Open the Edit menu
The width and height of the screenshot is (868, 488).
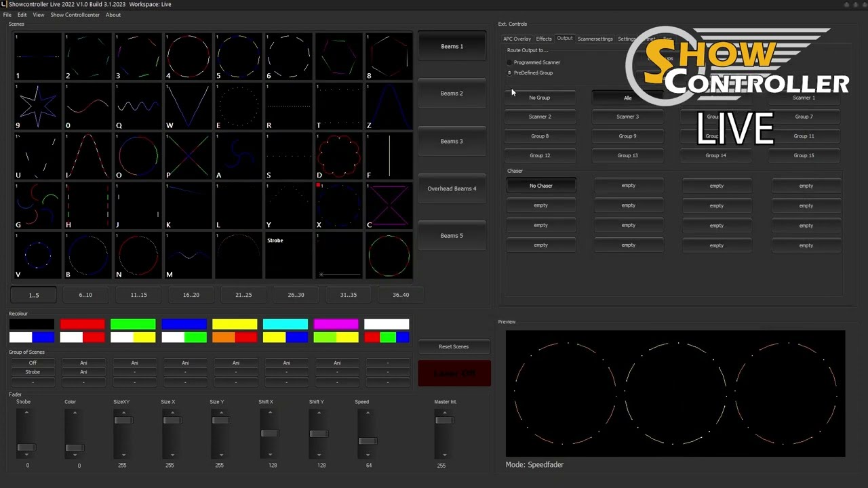pos(22,15)
